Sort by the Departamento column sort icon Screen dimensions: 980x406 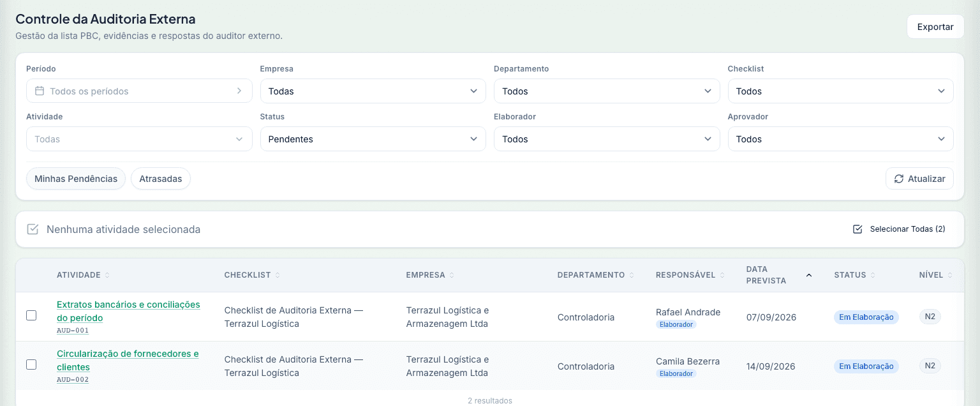coord(632,275)
